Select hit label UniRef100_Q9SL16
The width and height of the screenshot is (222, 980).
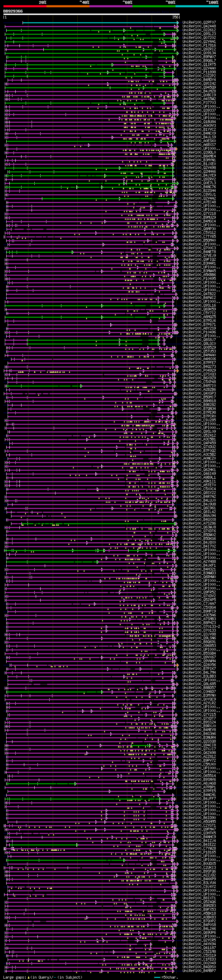coord(199,305)
